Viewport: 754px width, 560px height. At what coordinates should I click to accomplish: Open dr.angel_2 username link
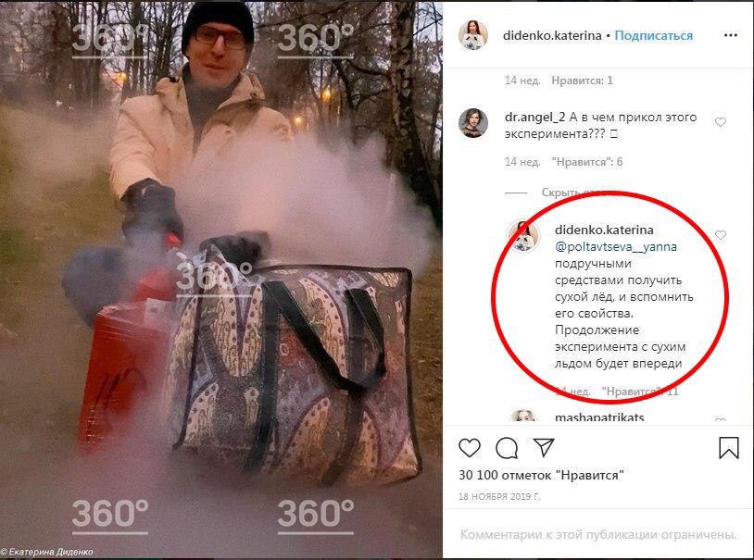[x=534, y=117]
